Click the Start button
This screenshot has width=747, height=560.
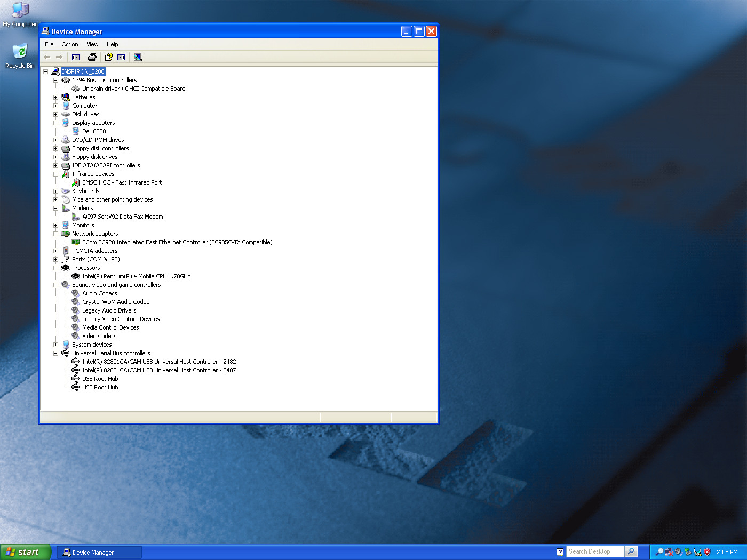coord(26,552)
